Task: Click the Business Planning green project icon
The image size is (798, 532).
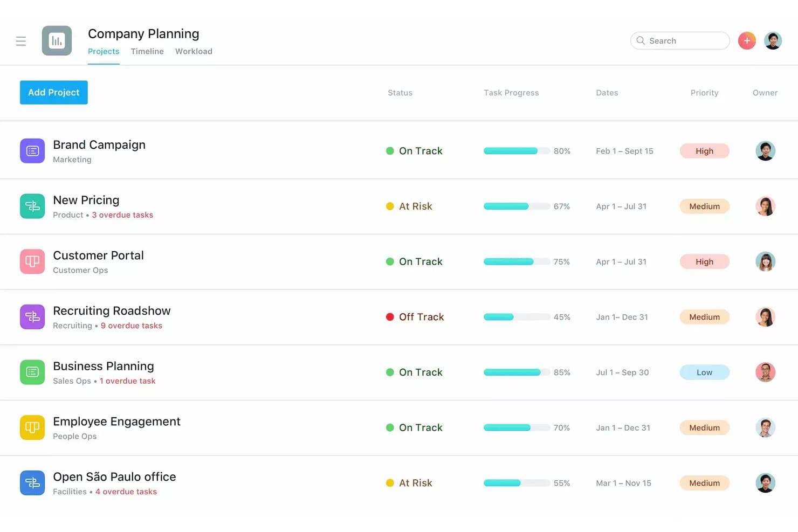Action: (32, 372)
